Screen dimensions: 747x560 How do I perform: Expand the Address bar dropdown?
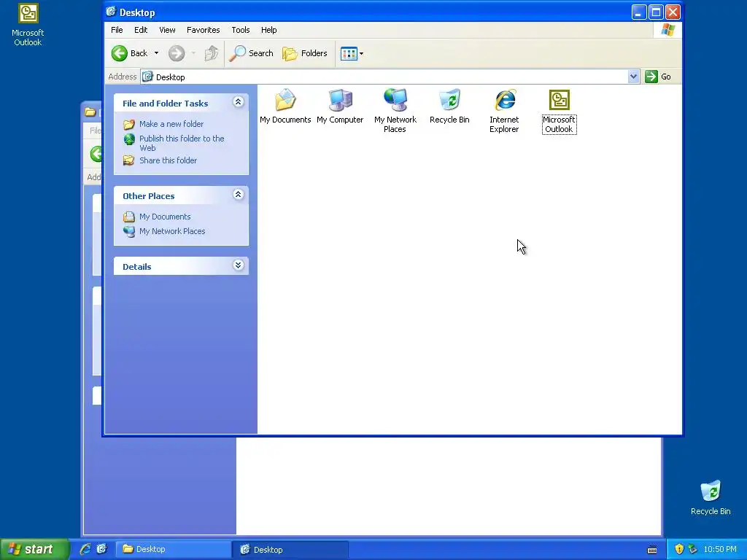pos(633,77)
